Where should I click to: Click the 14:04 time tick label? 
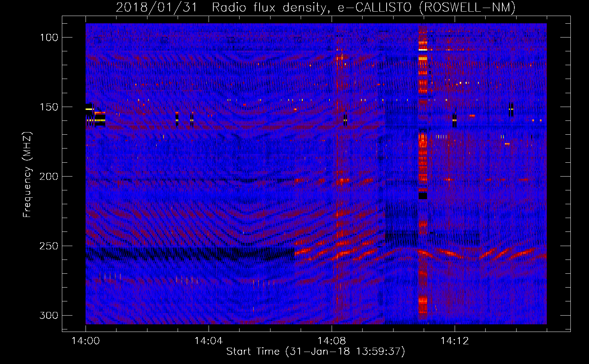click(x=209, y=341)
